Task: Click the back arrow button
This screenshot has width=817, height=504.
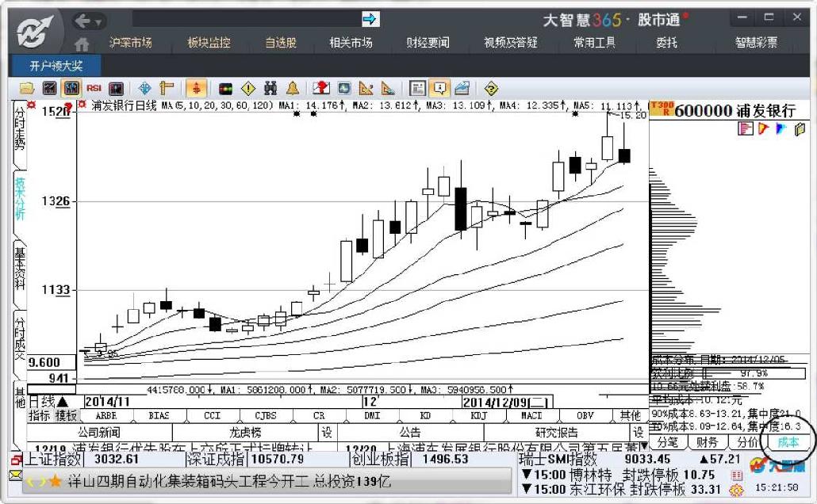Action: (83, 21)
